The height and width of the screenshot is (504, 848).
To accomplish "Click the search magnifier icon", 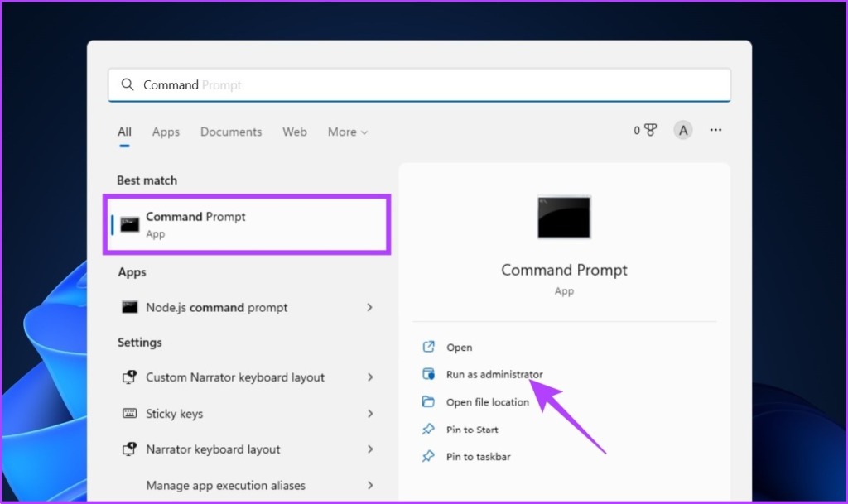I will (128, 84).
